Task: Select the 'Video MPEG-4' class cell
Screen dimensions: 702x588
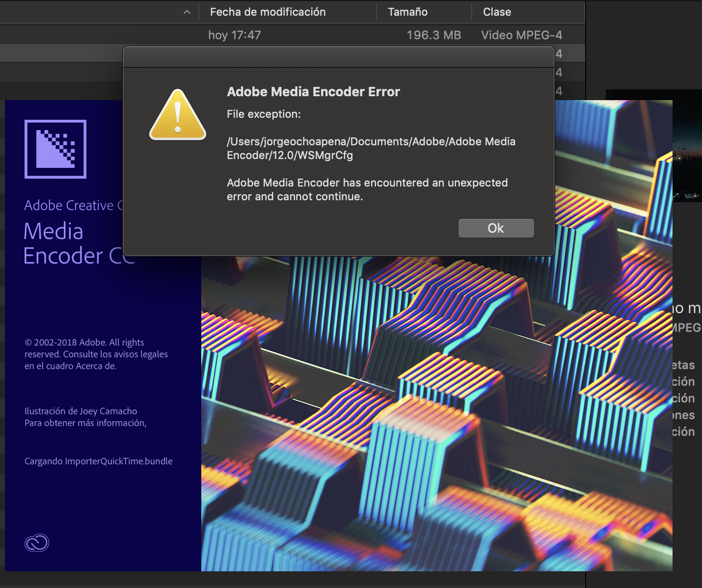Action: click(x=521, y=35)
